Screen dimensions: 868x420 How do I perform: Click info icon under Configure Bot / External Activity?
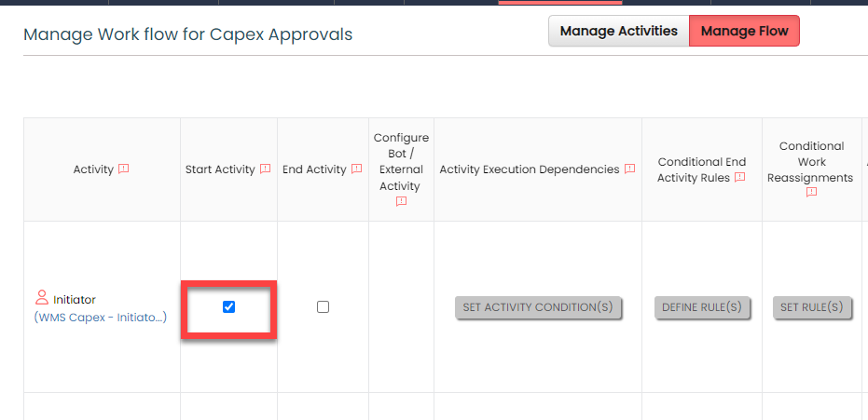click(401, 200)
